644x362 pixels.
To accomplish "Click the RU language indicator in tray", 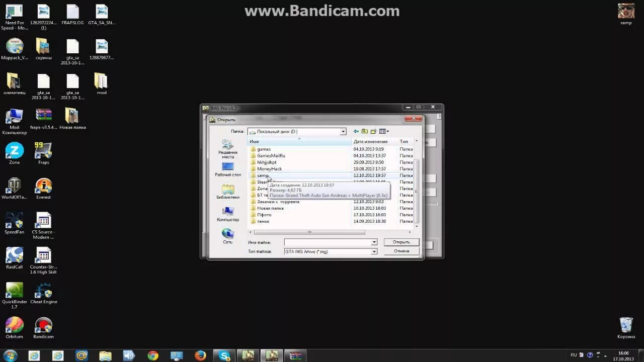I will pos(574,355).
